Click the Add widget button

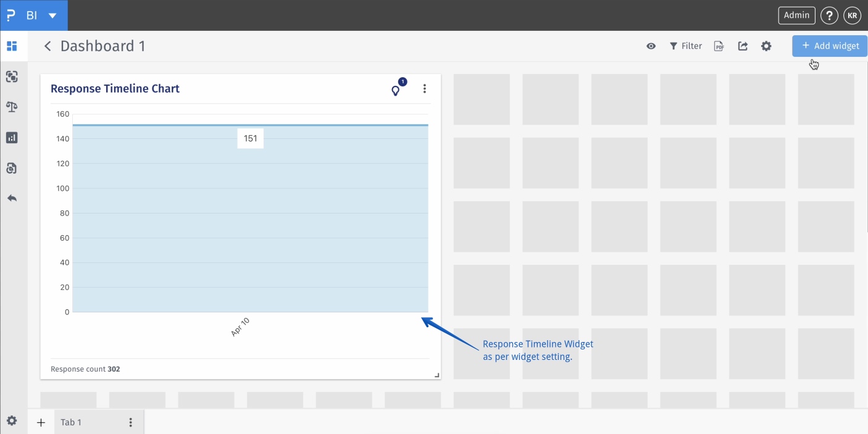(830, 46)
